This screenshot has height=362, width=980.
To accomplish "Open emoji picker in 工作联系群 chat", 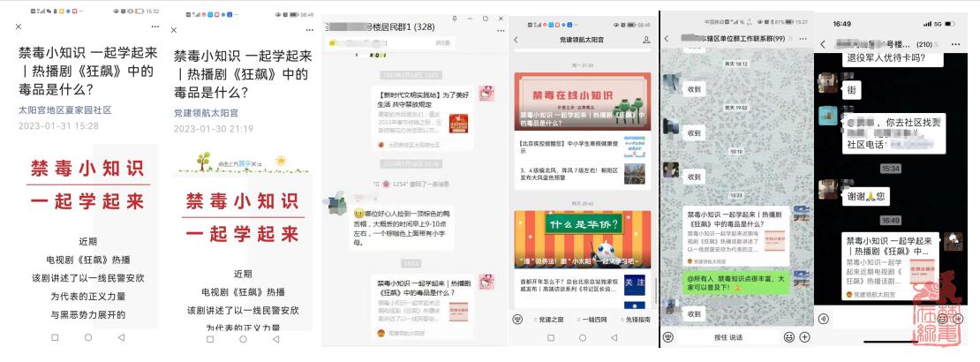I will click(788, 336).
